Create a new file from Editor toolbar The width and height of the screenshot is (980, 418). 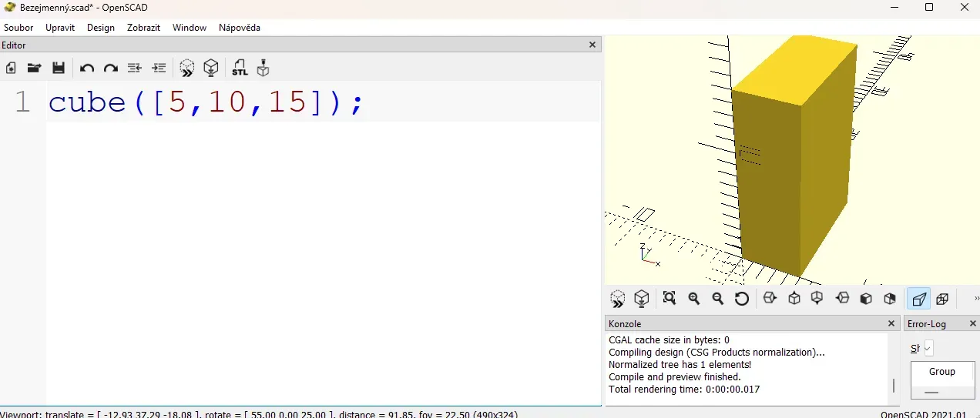pos(11,68)
